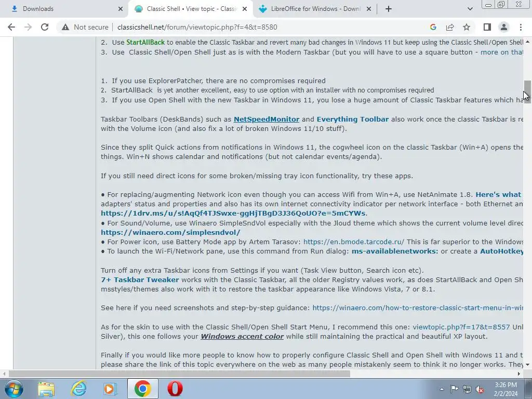
Task: Open the winaero.com/simplesndvol link
Action: [170, 232]
